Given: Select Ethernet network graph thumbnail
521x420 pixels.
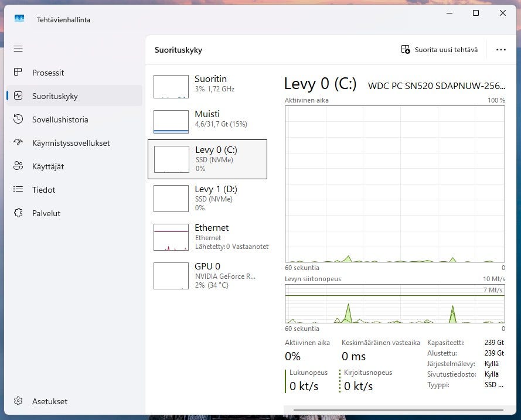Looking at the screenshot, I should [171, 237].
